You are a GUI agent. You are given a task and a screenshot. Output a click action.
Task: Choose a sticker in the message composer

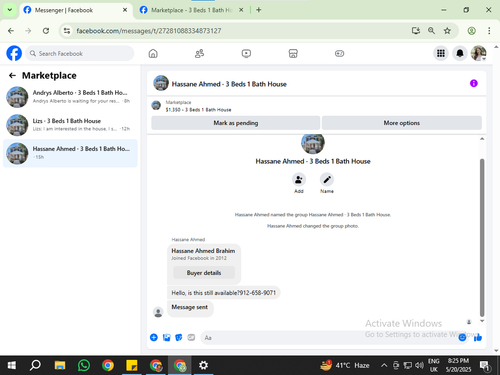pyautogui.click(x=179, y=338)
